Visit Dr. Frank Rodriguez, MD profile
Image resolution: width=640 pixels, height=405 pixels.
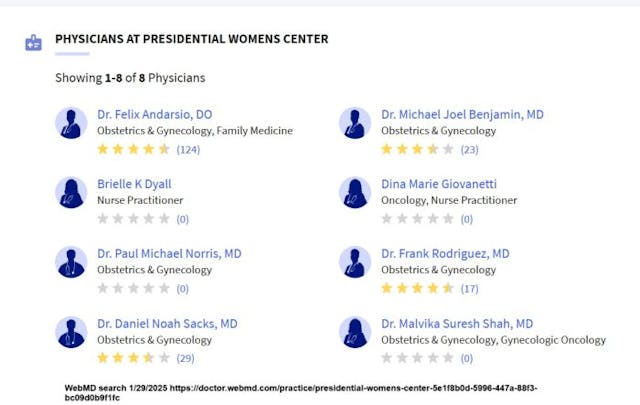pyautogui.click(x=445, y=254)
